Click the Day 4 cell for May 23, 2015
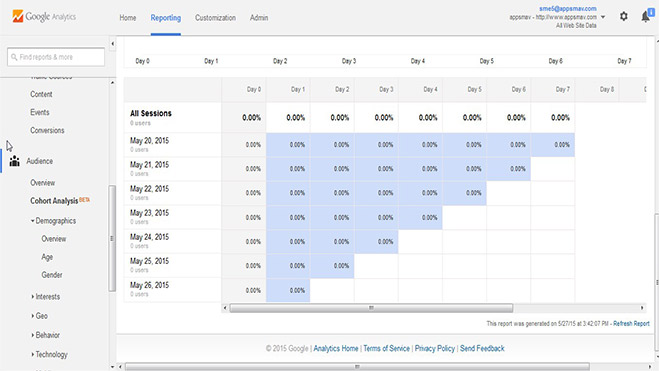659x371 pixels. coord(420,217)
